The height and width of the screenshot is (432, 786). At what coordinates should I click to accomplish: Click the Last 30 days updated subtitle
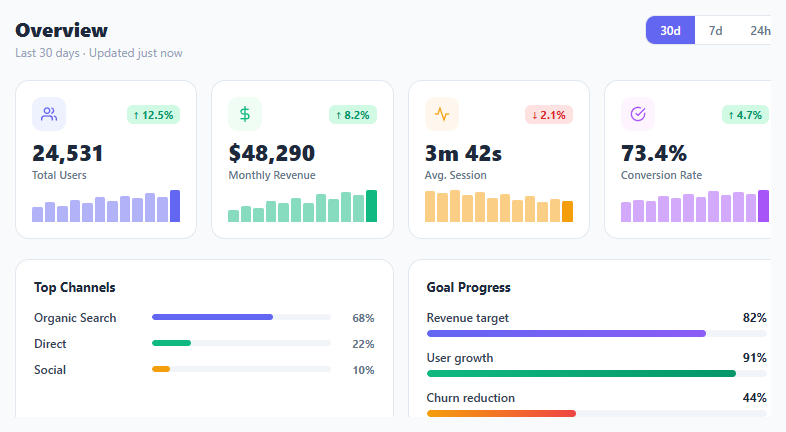click(x=99, y=53)
